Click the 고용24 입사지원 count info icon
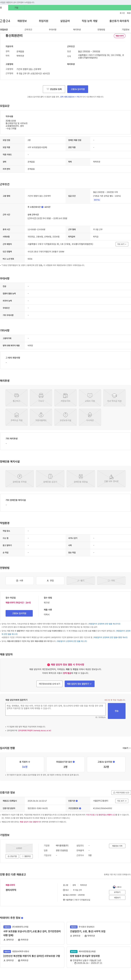This screenshot has height=980, width=131. (114, 762)
